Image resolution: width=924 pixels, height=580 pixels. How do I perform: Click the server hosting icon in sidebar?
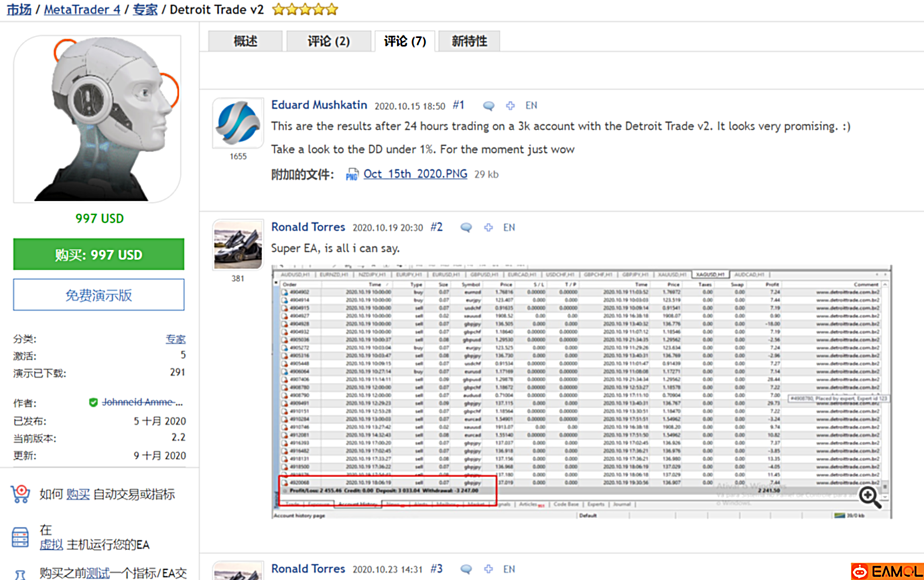click(21, 537)
